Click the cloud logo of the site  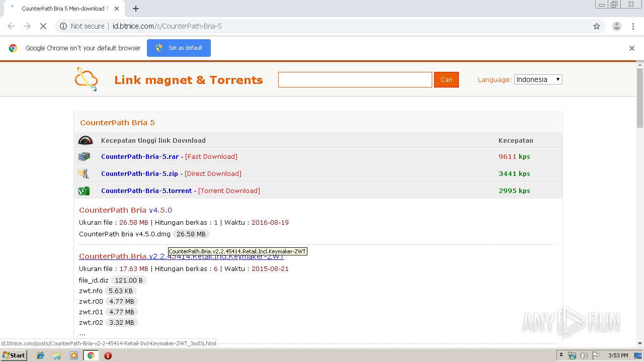click(86, 79)
